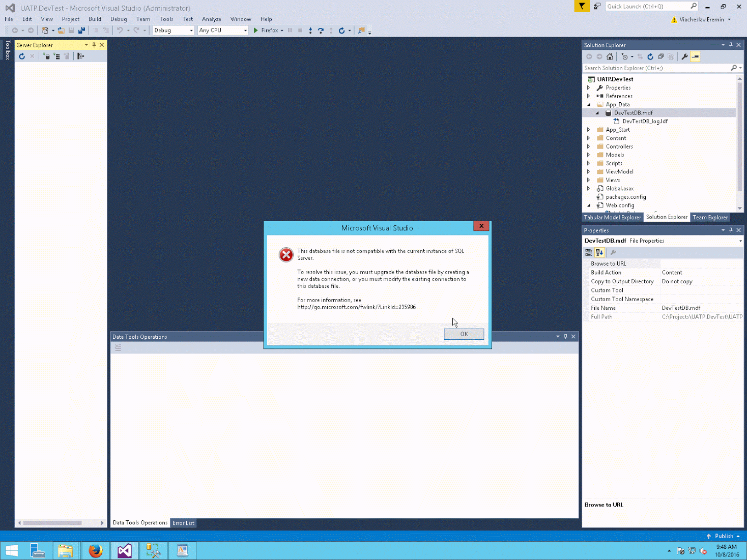
Task: Toggle Preview Selected Items in Solution Explorer
Action: point(695,57)
